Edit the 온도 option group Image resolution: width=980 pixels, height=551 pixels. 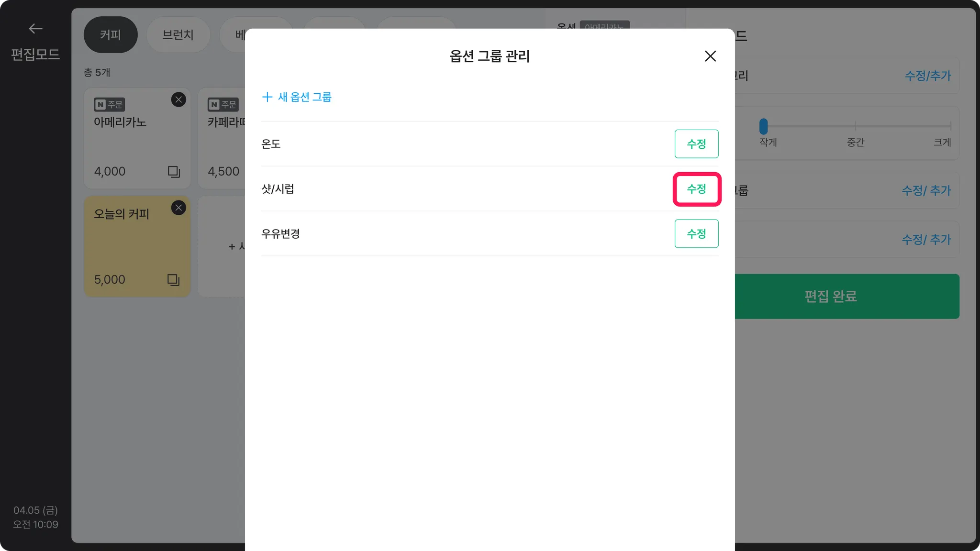[696, 144]
